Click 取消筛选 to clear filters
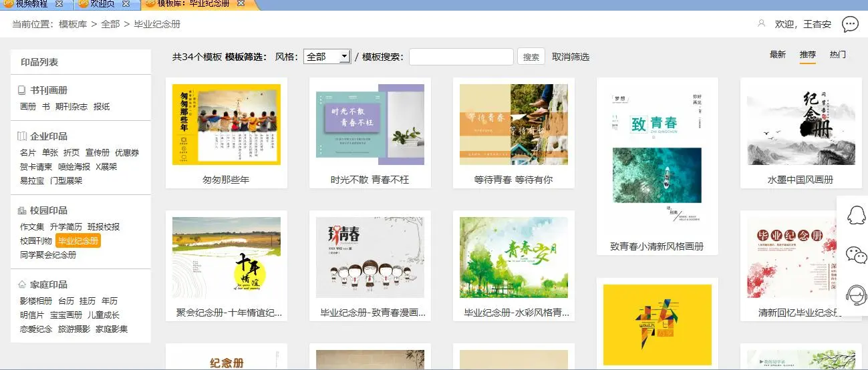Image resolution: width=868 pixels, height=370 pixels. tap(571, 57)
